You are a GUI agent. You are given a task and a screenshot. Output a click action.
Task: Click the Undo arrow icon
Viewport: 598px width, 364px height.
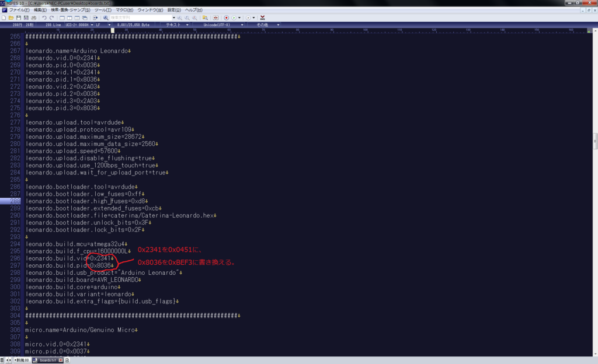(44, 17)
